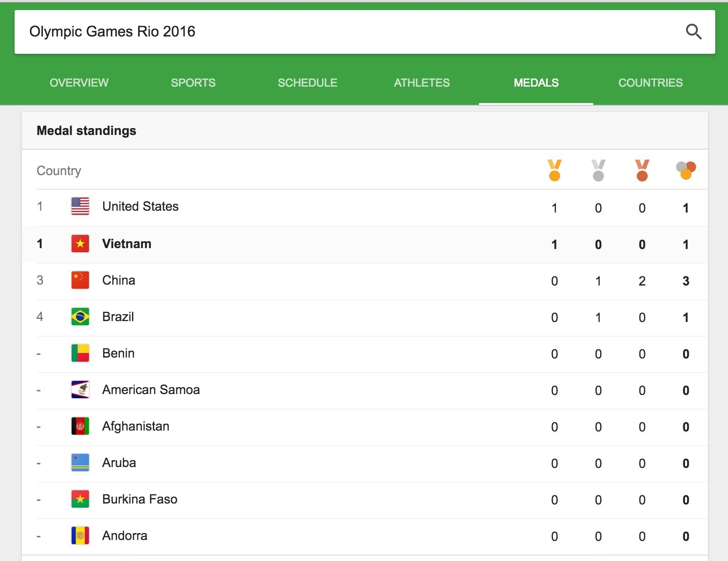Viewport: 728px width, 561px height.
Task: Click the Afghanistan flag icon
Action: pyautogui.click(x=80, y=426)
